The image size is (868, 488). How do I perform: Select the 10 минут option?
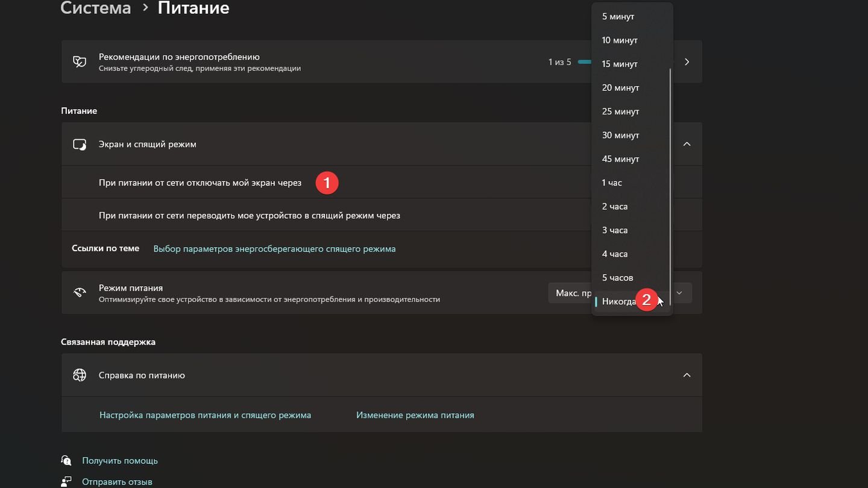(632, 40)
